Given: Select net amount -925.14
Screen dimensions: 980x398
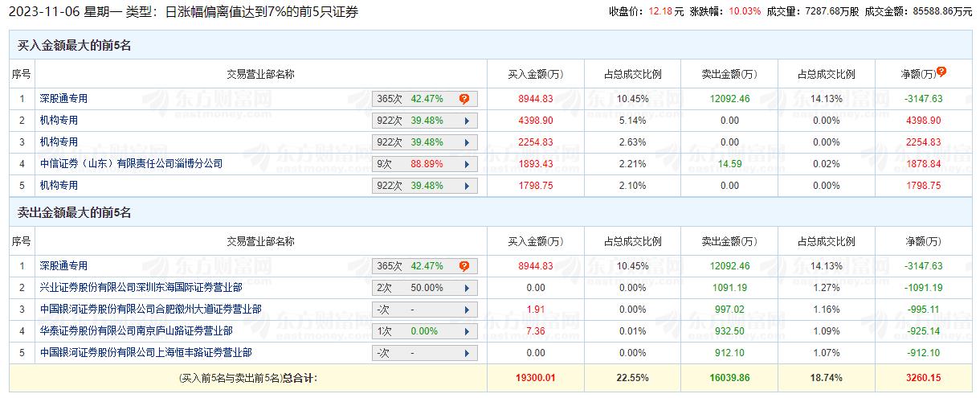Looking at the screenshot, I should click(x=923, y=331).
